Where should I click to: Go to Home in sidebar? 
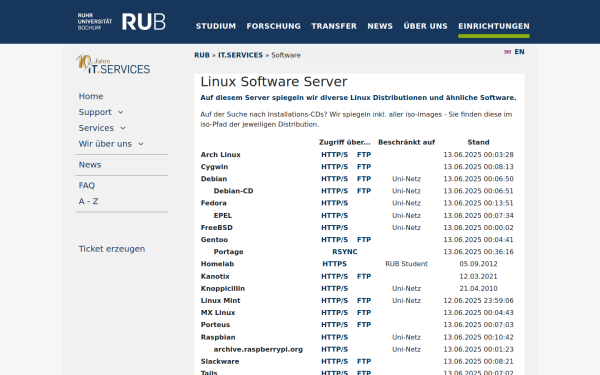(91, 96)
